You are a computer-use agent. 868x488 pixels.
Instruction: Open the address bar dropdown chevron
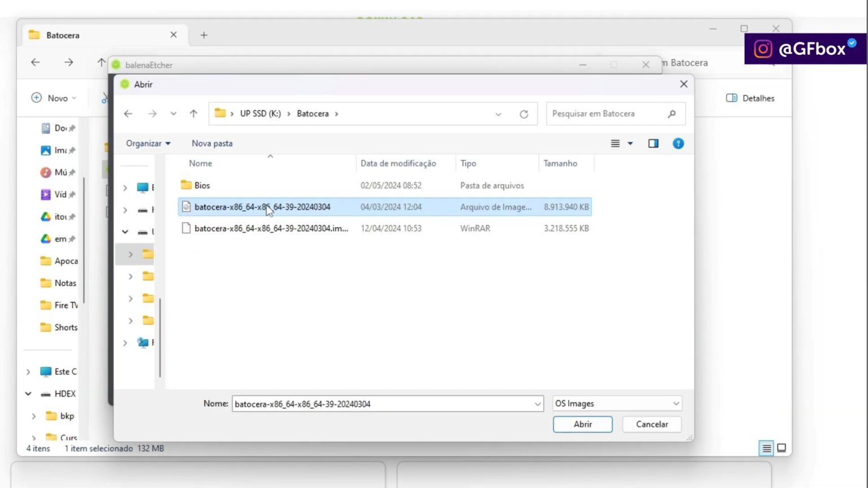pyautogui.click(x=498, y=114)
